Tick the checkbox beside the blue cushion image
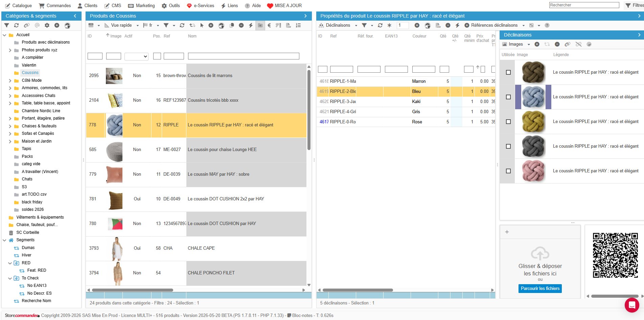The width and height of the screenshot is (644, 320). click(x=508, y=97)
